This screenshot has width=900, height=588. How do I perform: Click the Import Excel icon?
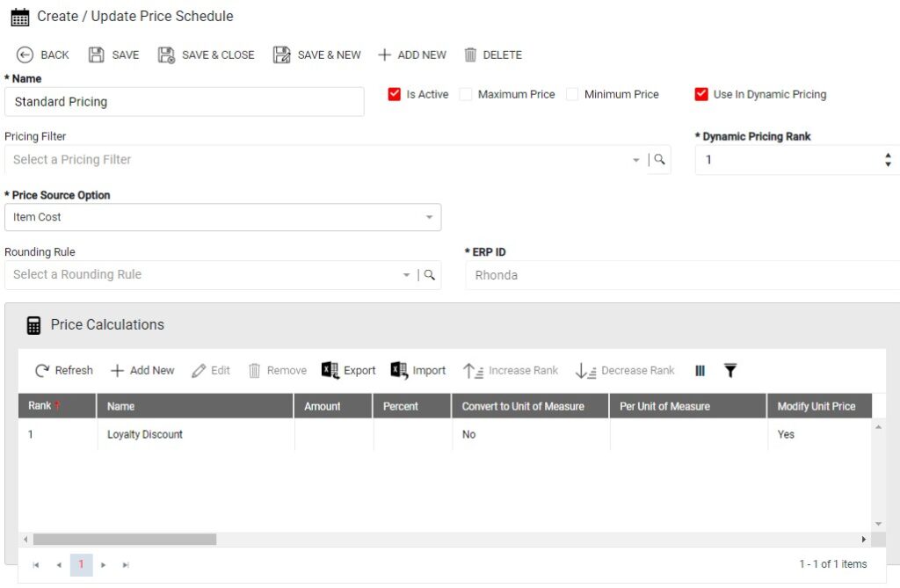399,370
